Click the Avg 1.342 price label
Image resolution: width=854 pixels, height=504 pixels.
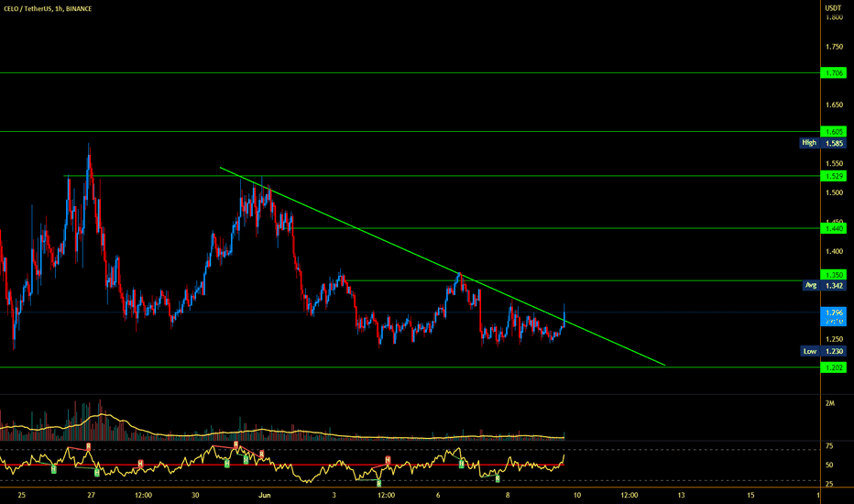(825, 286)
